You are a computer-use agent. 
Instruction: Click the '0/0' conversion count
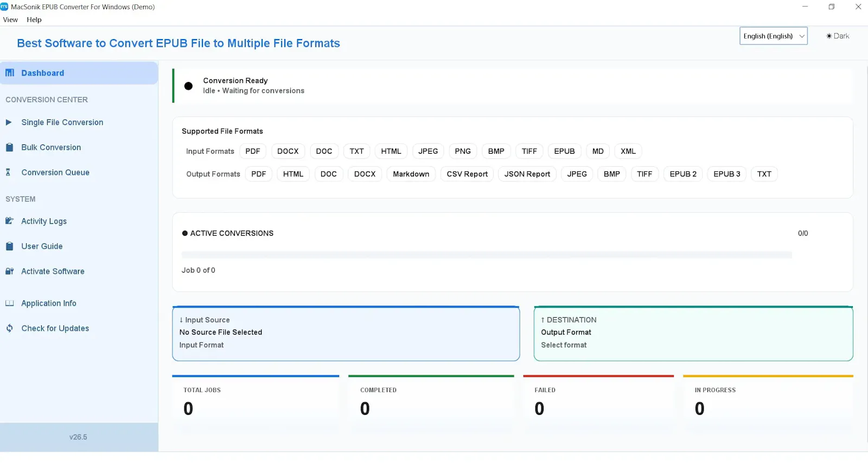pyautogui.click(x=803, y=233)
